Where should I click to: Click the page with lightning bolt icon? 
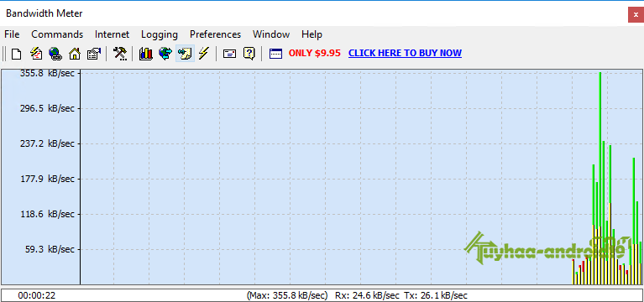click(x=36, y=54)
